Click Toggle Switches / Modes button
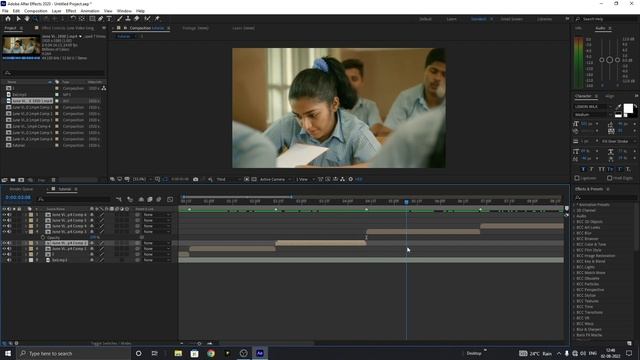640x360 pixels. (x=111, y=343)
